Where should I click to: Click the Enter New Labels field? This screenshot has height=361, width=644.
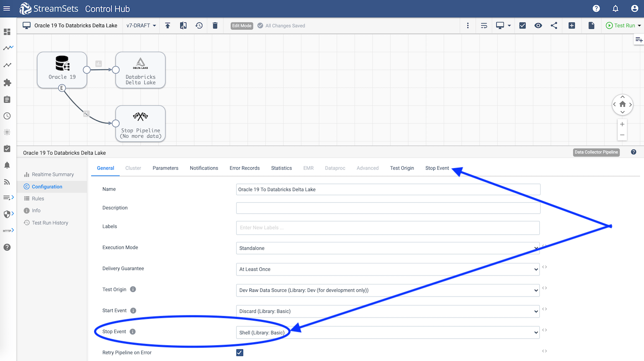coord(388,228)
